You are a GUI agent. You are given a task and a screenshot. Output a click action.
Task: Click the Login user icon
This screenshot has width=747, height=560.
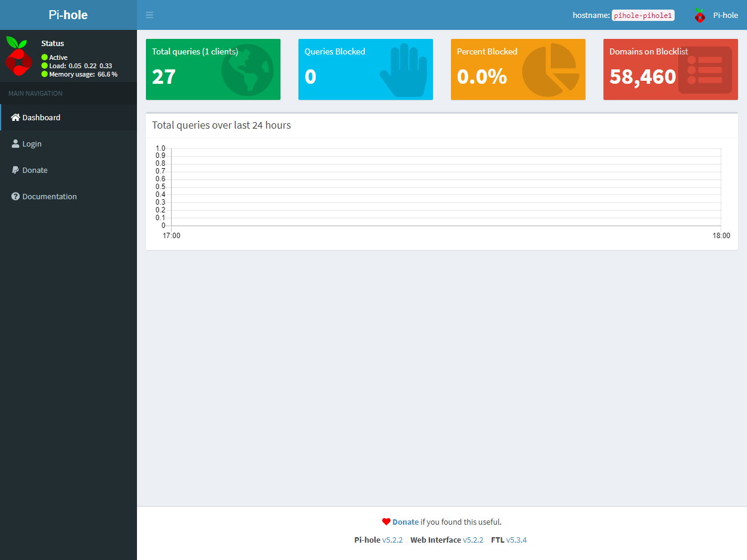point(16,144)
